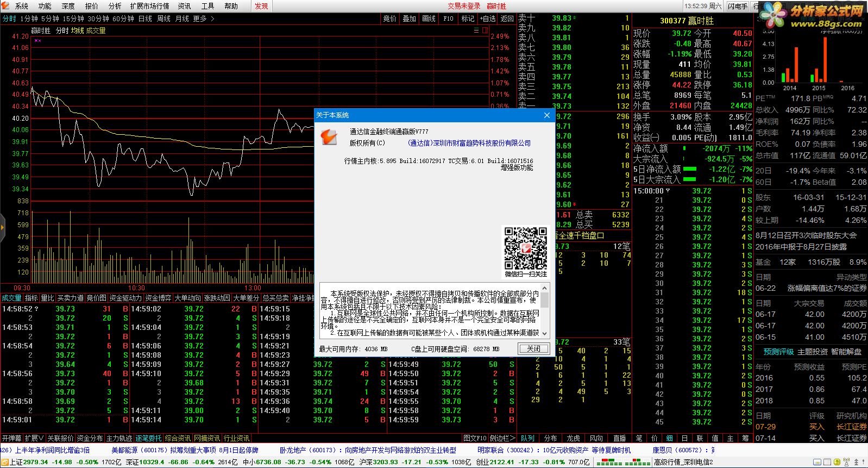The width and height of the screenshot is (868, 468).
Task: Switch chart to 月线 period
Action: point(182,18)
